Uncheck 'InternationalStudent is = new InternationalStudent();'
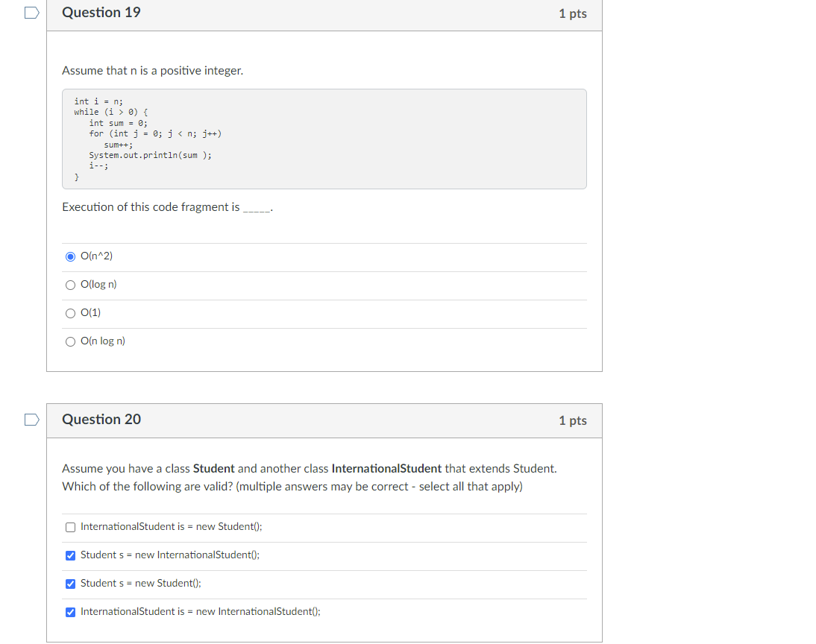The image size is (816, 644). click(69, 612)
